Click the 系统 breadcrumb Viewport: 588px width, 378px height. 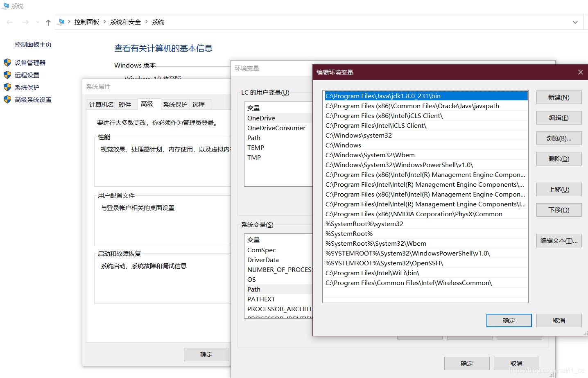[x=158, y=22]
